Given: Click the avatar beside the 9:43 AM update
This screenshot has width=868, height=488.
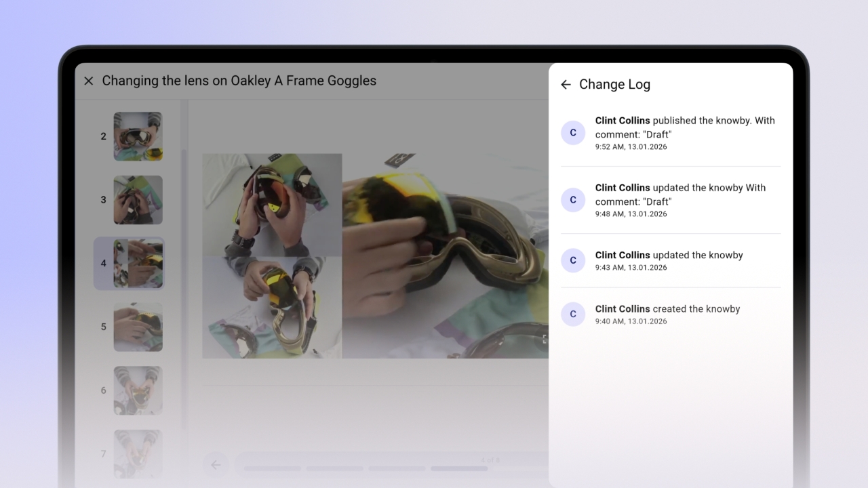Looking at the screenshot, I should point(573,260).
